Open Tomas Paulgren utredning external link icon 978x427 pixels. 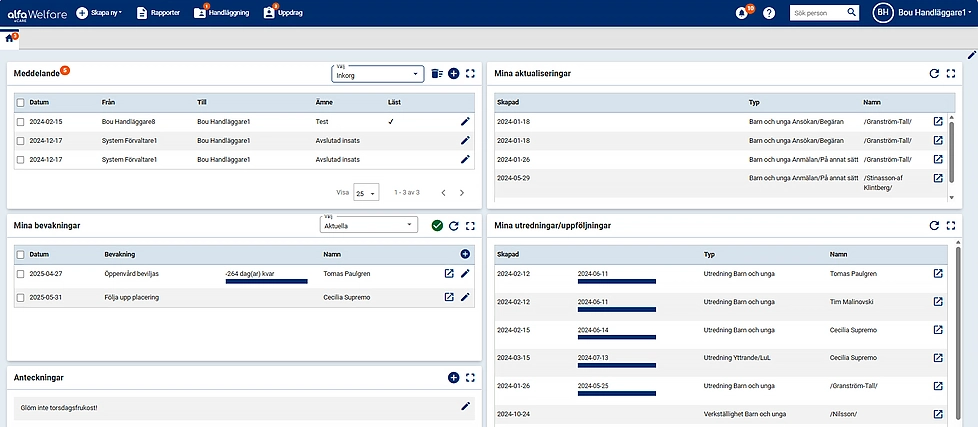click(x=938, y=274)
